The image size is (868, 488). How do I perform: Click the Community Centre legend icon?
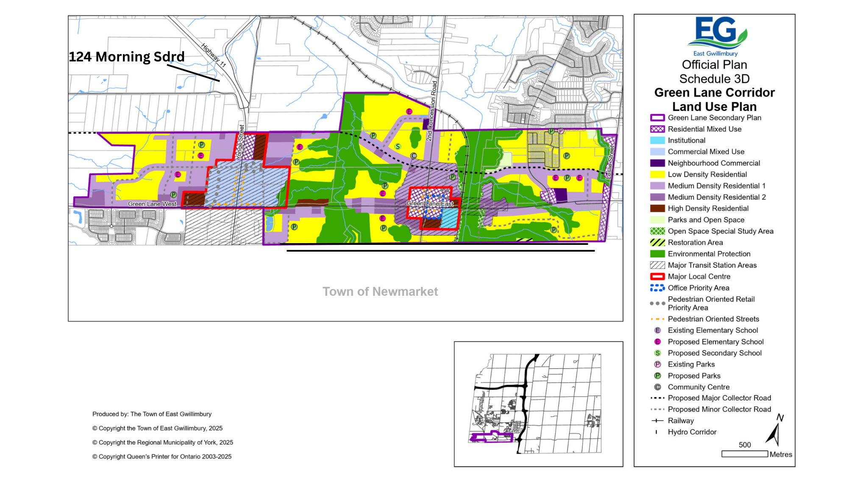pyautogui.click(x=657, y=387)
